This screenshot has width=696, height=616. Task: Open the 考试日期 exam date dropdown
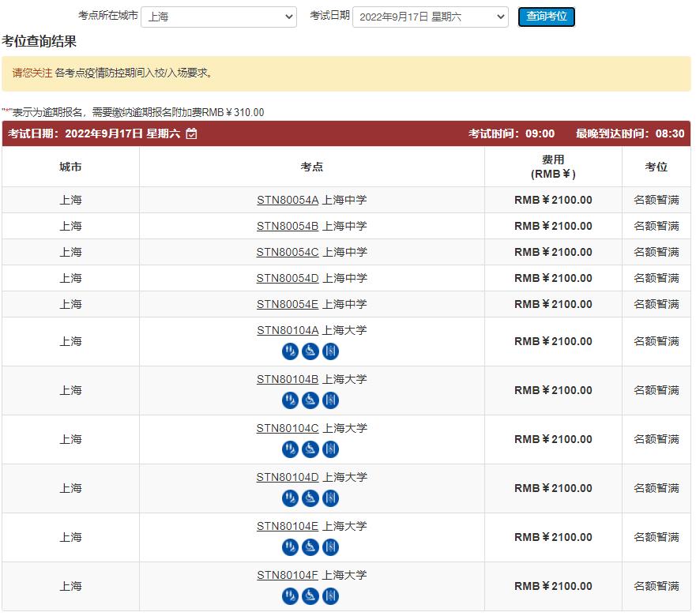coord(430,17)
